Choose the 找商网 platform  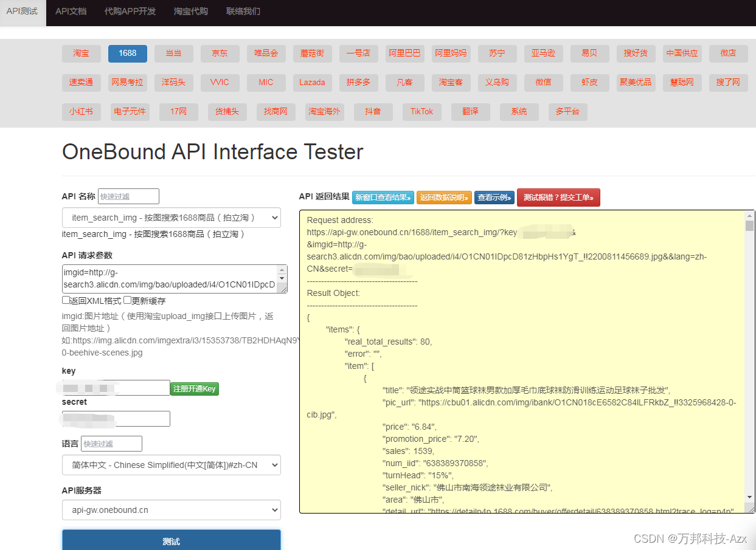click(x=276, y=112)
